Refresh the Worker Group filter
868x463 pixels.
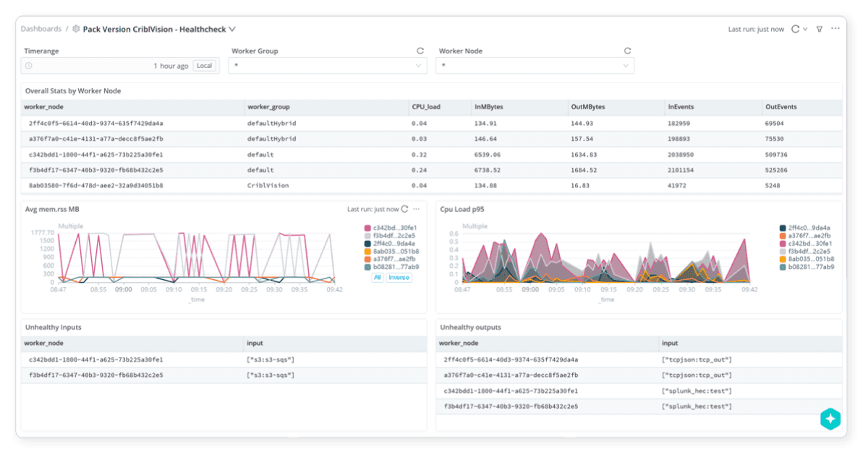(x=420, y=51)
